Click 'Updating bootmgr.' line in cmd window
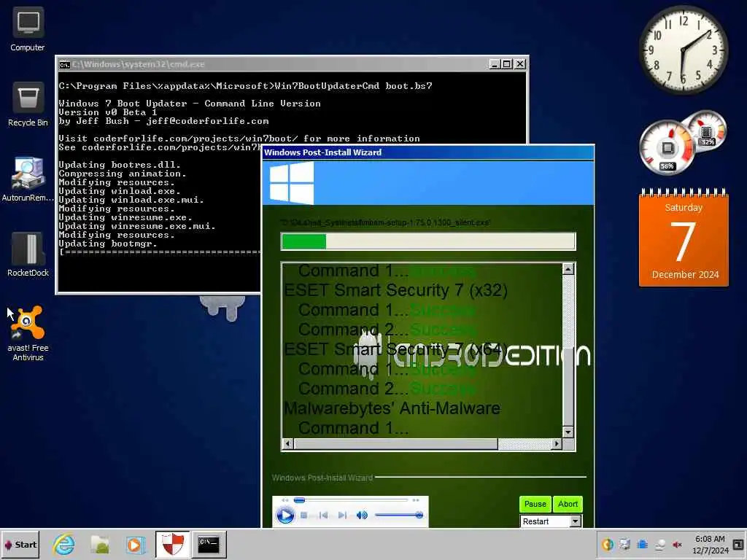Screen dimensions: 747x560 [108, 244]
